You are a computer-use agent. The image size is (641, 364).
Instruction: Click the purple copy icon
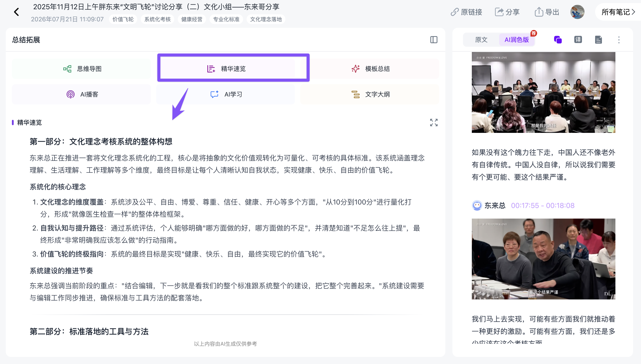(x=558, y=40)
